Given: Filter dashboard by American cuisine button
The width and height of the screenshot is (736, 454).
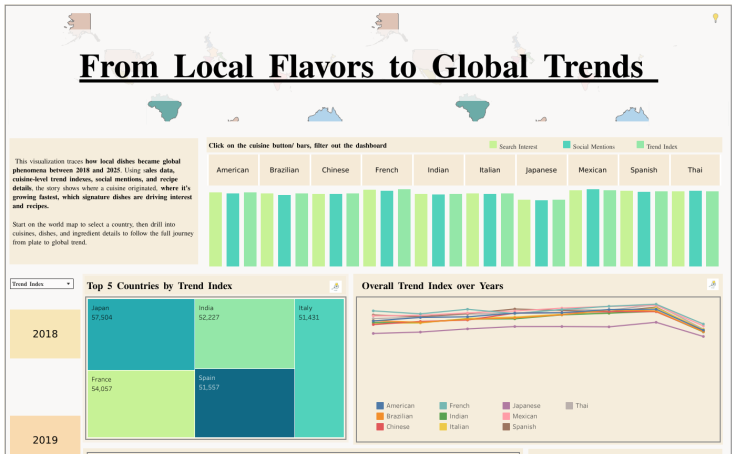Looking at the screenshot, I should tap(233, 170).
